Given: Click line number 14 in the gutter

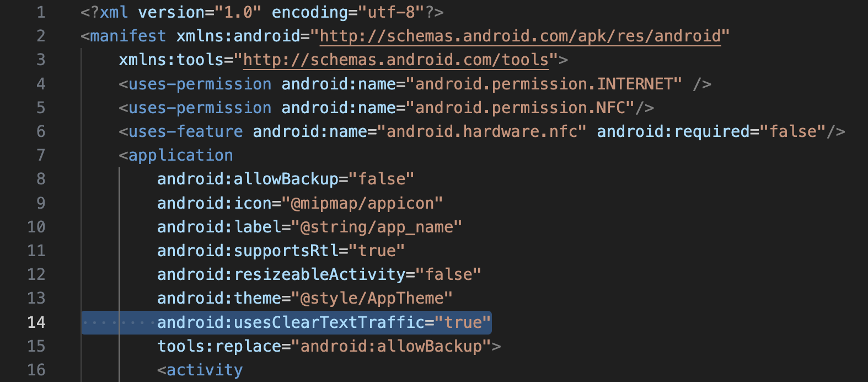Looking at the screenshot, I should click(36, 322).
